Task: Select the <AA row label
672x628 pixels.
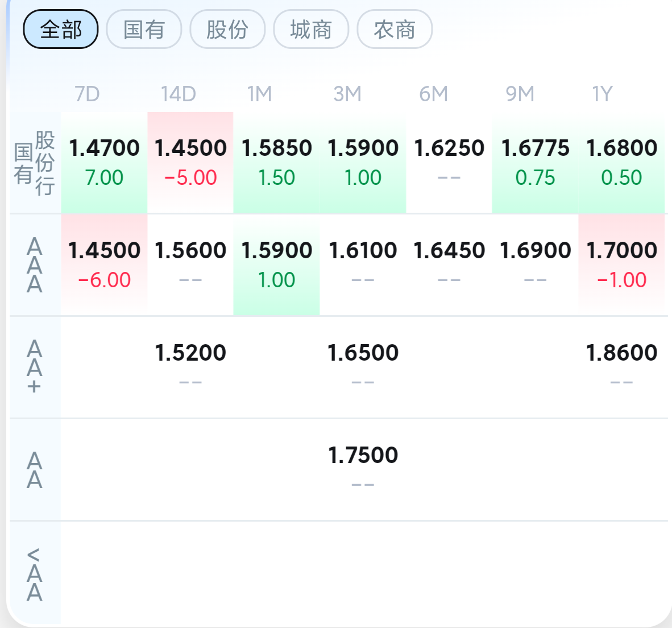Action: point(35,573)
